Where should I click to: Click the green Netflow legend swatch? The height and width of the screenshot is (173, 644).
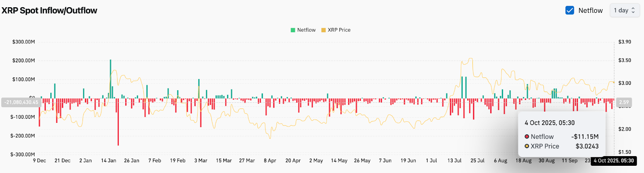click(x=293, y=30)
